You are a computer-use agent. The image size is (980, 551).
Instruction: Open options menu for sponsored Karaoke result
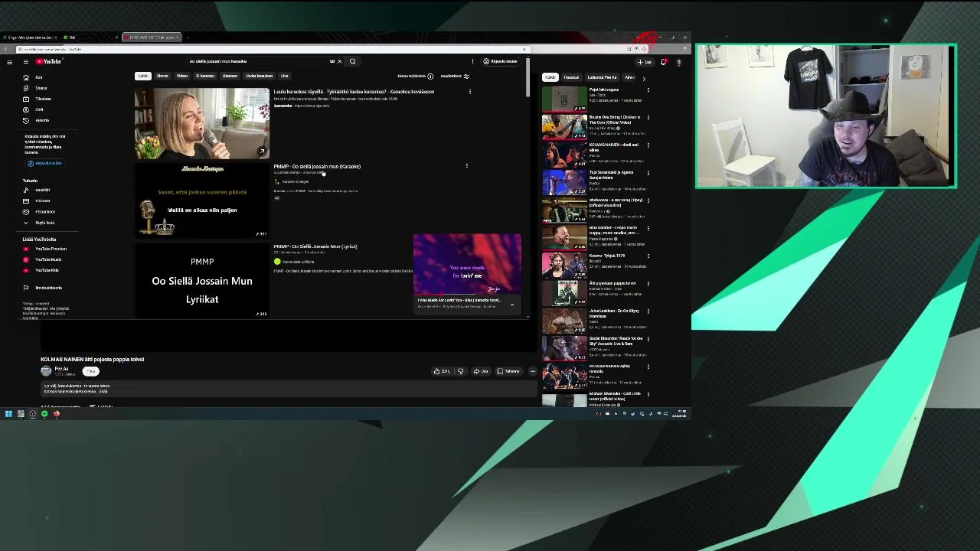click(469, 92)
